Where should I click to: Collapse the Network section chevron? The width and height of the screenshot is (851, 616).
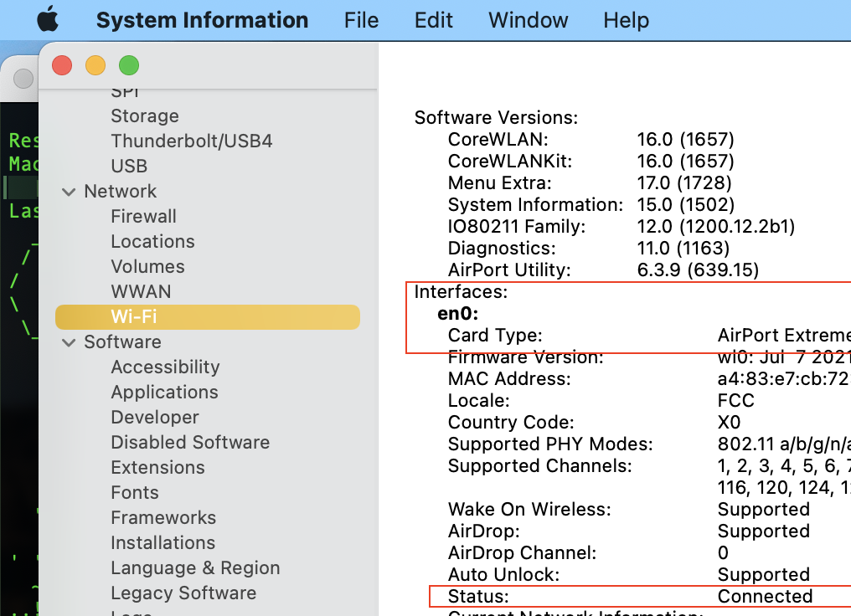pyautogui.click(x=69, y=192)
